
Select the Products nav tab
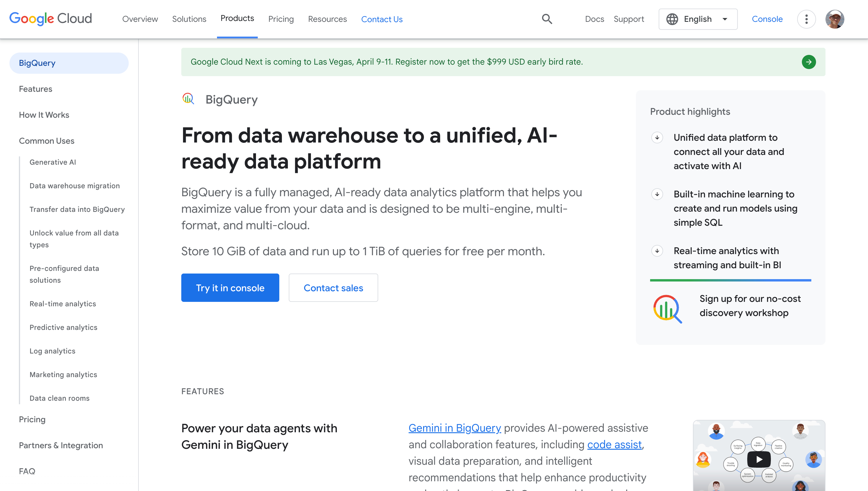[237, 19]
